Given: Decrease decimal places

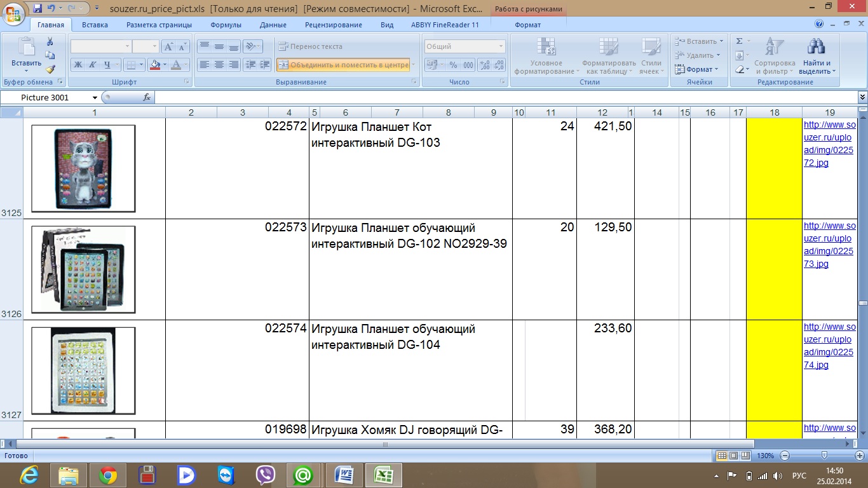Looking at the screenshot, I should coord(499,65).
